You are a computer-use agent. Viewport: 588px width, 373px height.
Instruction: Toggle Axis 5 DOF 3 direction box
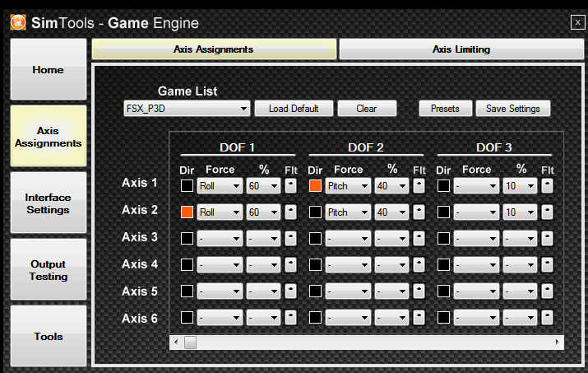coord(443,291)
